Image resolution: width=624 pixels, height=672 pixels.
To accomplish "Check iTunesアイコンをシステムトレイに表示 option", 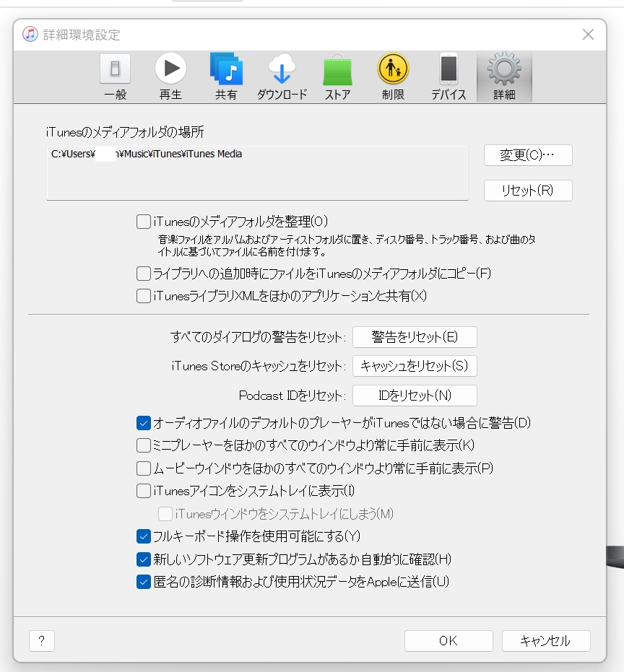I will coord(144,491).
